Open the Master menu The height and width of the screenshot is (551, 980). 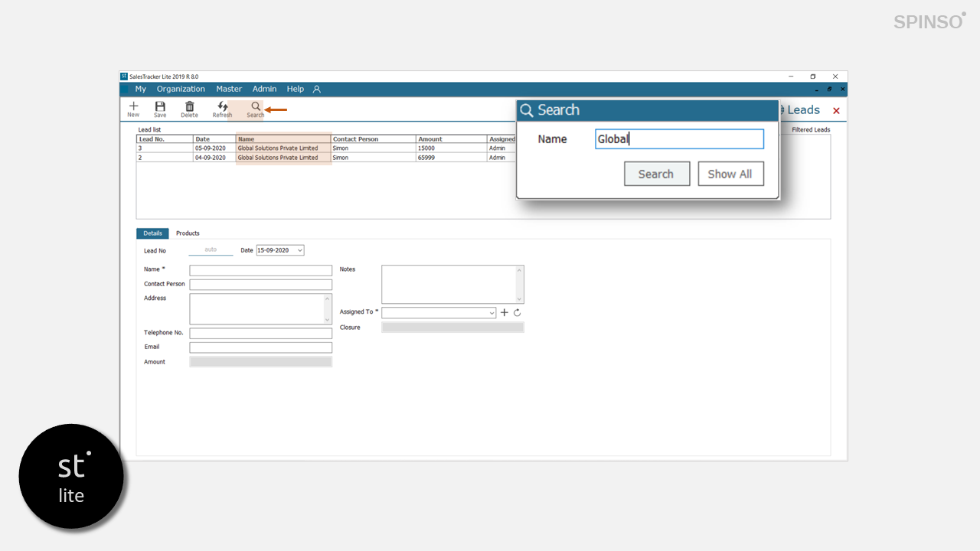pyautogui.click(x=228, y=90)
